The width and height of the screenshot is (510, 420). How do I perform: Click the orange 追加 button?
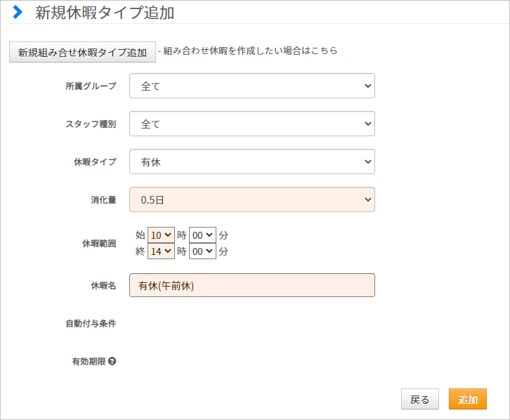click(x=468, y=399)
